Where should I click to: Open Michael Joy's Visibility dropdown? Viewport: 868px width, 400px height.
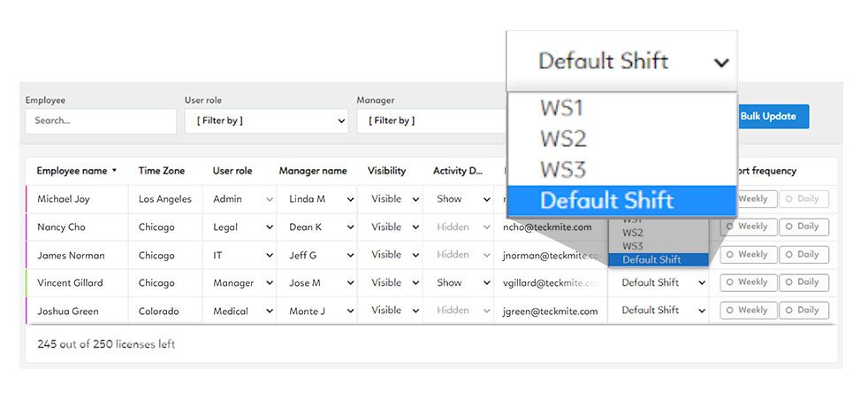(x=395, y=199)
